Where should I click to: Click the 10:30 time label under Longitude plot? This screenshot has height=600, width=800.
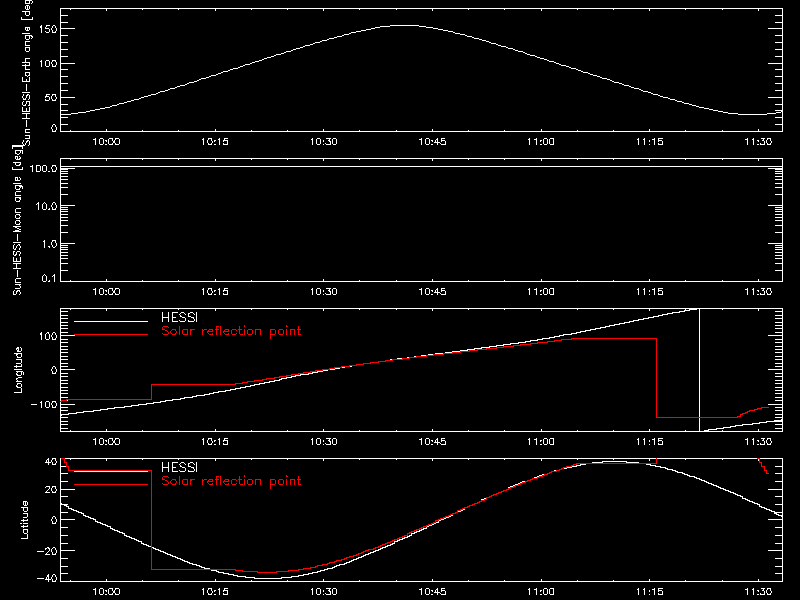pos(323,441)
